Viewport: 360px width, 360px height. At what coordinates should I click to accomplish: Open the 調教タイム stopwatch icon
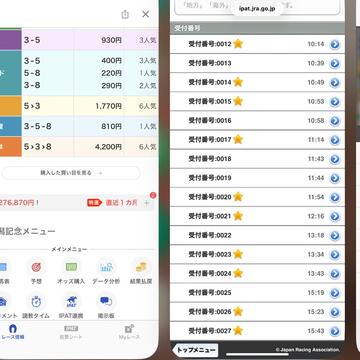tap(36, 302)
